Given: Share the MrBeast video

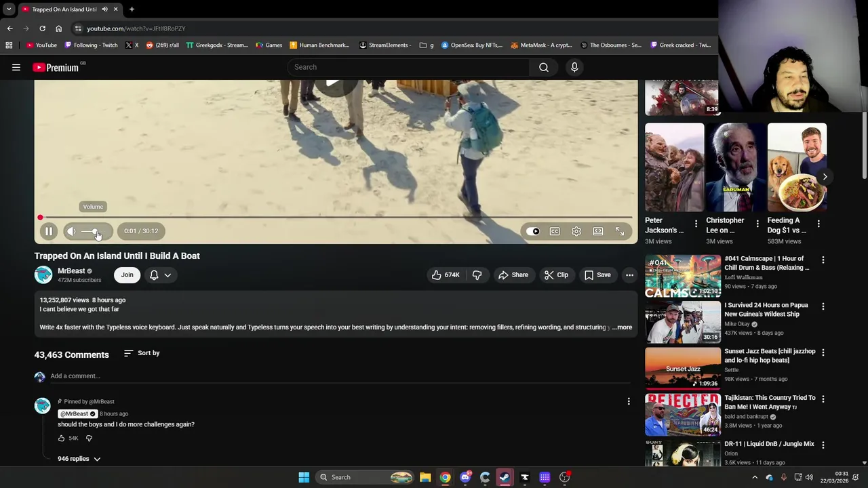Looking at the screenshot, I should (513, 274).
